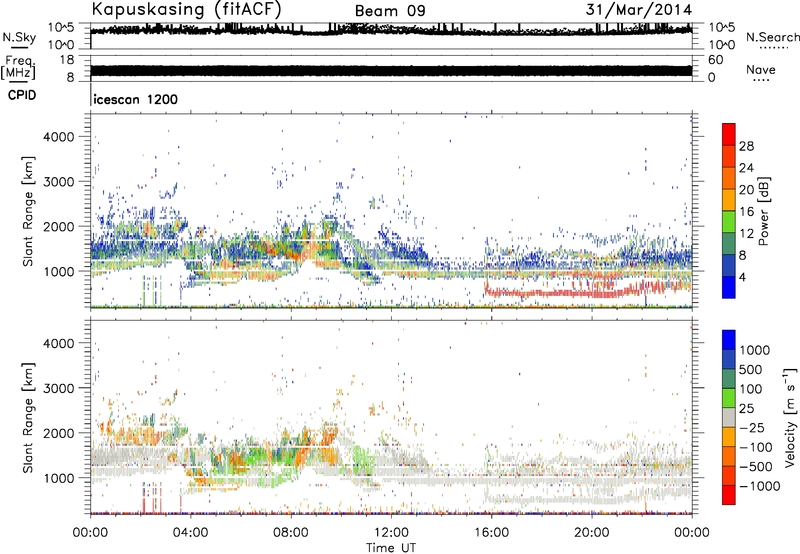The width and height of the screenshot is (800, 554).
Task: Click the blue top of velocity colorbar
Action: tap(729, 340)
